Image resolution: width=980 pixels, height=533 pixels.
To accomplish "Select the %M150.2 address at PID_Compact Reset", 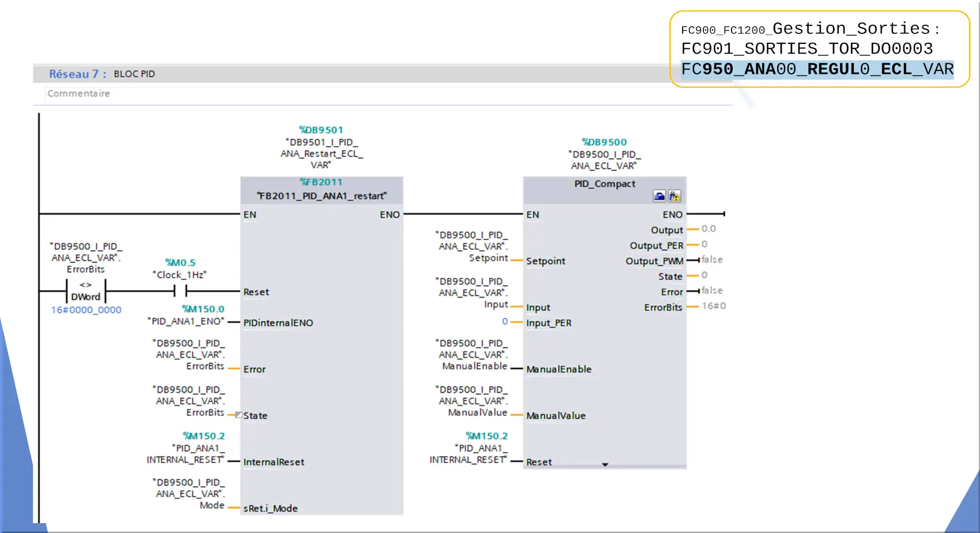I will coord(487,436).
